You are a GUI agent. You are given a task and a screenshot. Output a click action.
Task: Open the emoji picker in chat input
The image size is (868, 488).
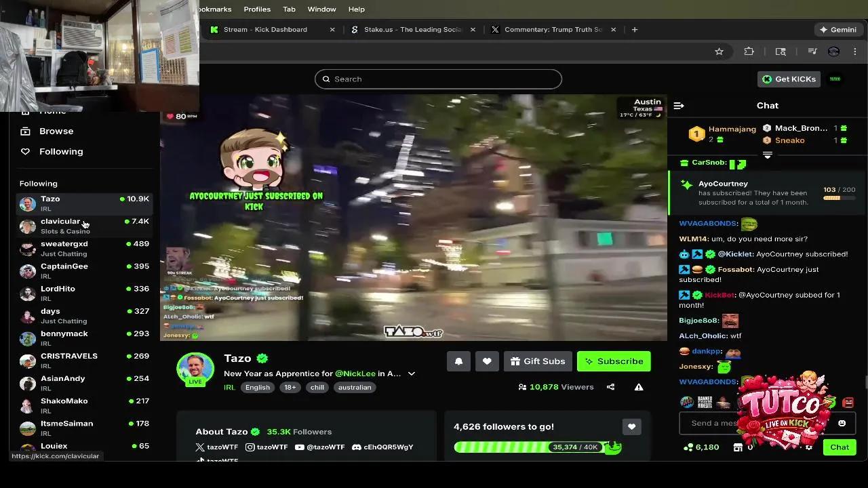pyautogui.click(x=842, y=423)
